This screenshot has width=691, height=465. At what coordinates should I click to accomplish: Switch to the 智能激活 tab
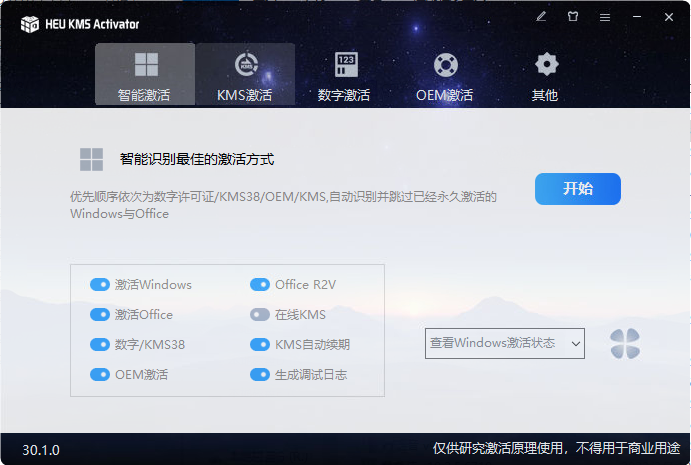(145, 75)
